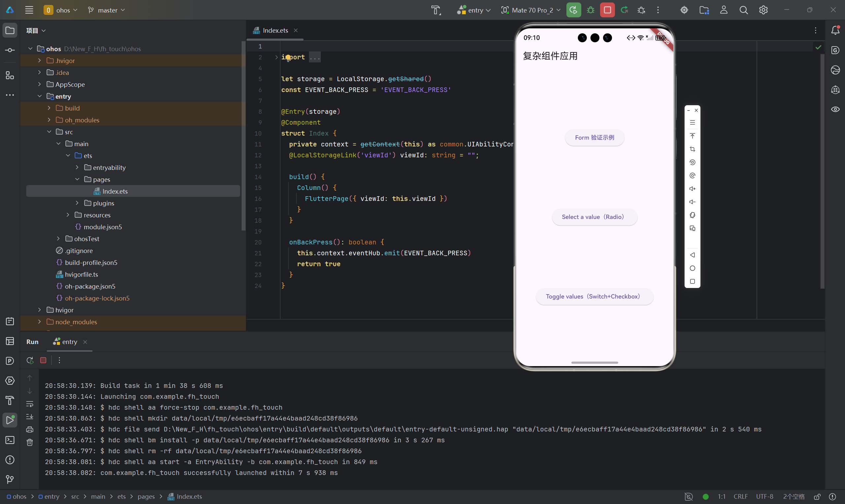Viewport: 845px width, 504px height.
Task: Click the emulator volume up icon
Action: click(x=692, y=189)
